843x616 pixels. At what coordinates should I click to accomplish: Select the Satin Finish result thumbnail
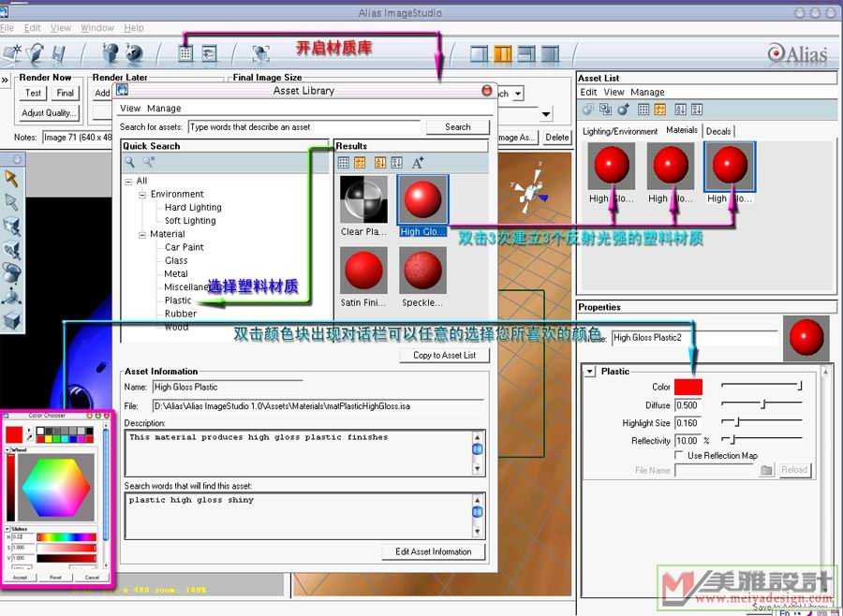pyautogui.click(x=363, y=271)
